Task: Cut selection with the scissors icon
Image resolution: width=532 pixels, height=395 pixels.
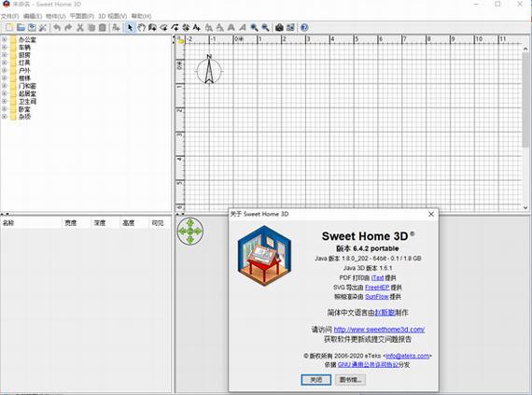Action: coord(80,27)
